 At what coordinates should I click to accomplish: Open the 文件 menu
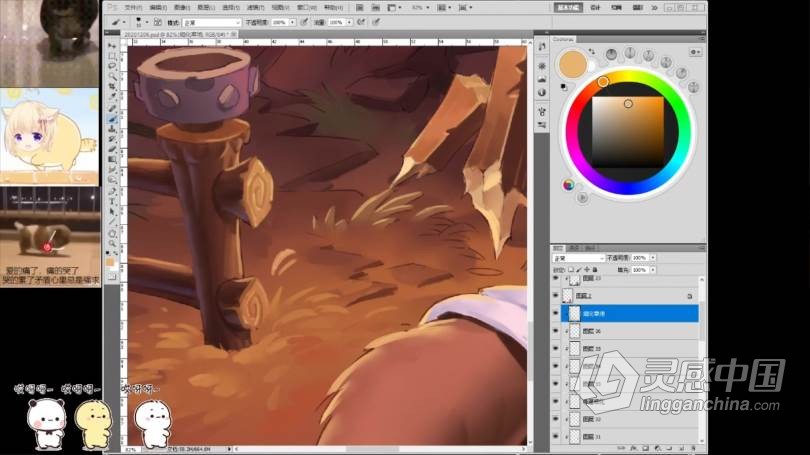(133, 8)
